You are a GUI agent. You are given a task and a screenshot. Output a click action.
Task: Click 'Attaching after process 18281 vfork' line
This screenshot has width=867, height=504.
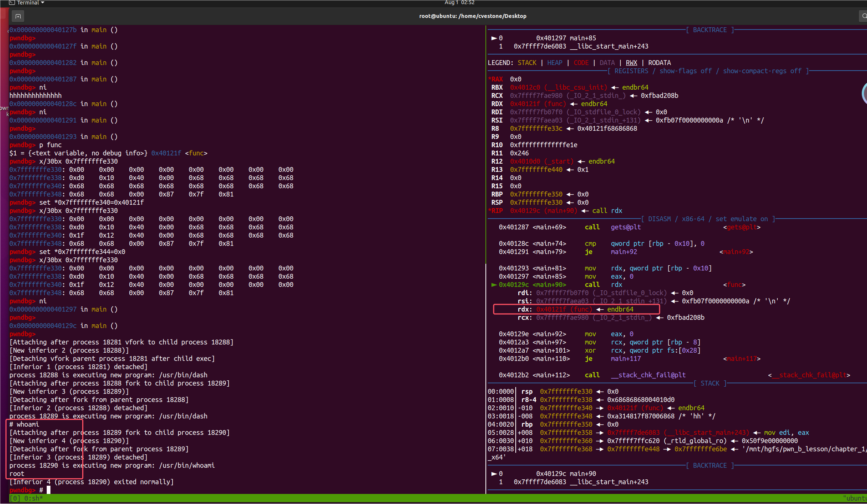121,342
